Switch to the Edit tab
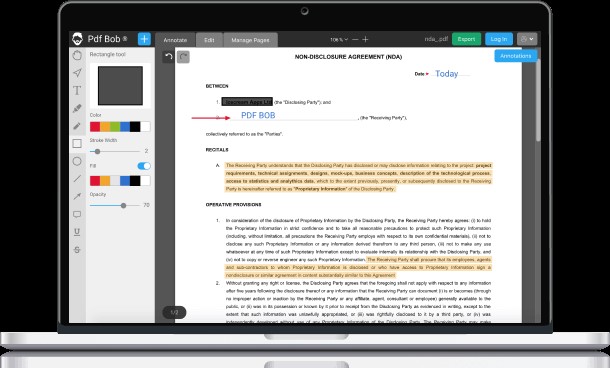The image size is (610, 368). (209, 40)
